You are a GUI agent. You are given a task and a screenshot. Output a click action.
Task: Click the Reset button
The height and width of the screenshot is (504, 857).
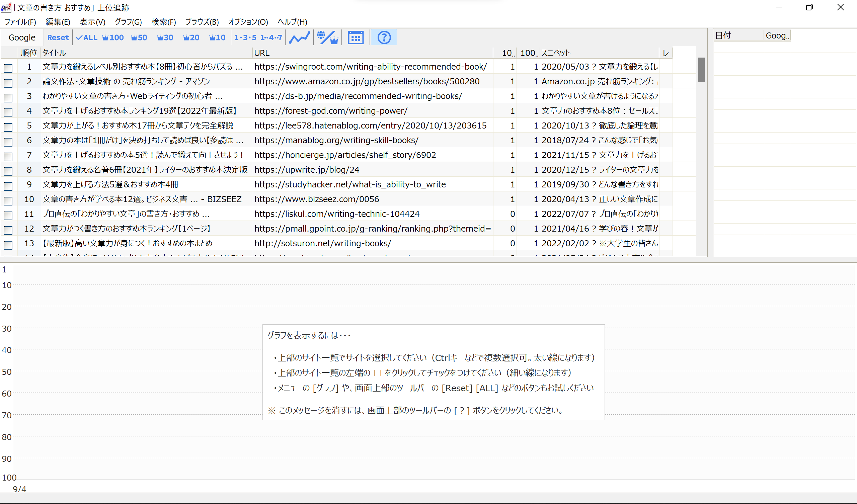(x=58, y=37)
